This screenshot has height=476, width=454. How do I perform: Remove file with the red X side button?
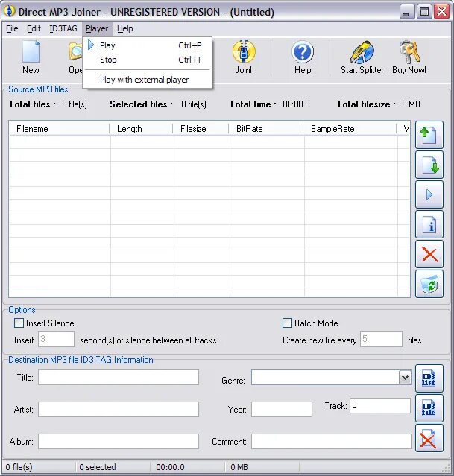click(x=429, y=254)
